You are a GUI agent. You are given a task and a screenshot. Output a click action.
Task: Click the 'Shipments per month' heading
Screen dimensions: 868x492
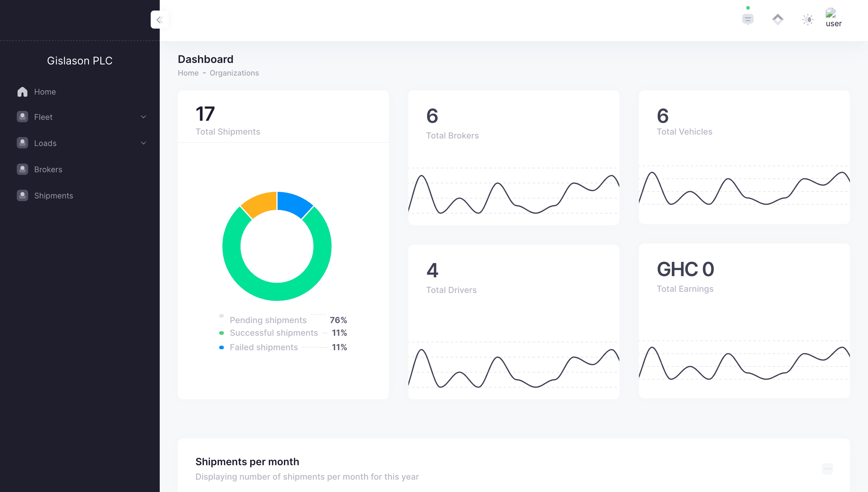pyautogui.click(x=247, y=462)
